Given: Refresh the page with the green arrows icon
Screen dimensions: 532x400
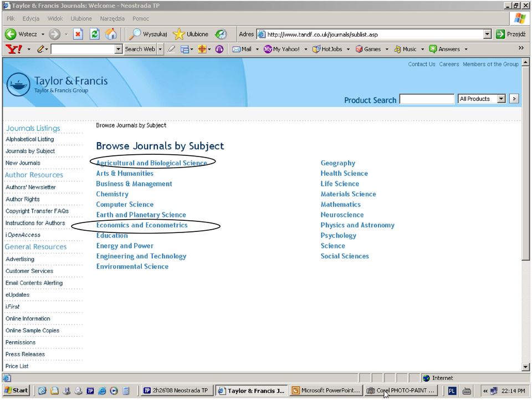Looking at the screenshot, I should (x=94, y=34).
